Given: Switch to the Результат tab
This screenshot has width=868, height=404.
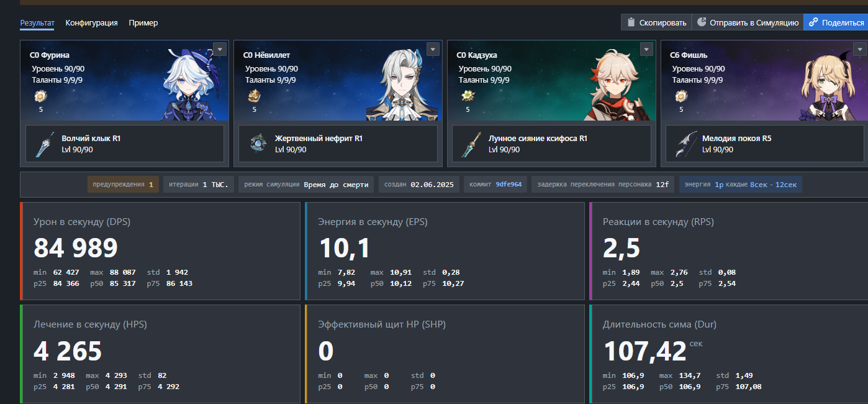Looking at the screenshot, I should (37, 23).
